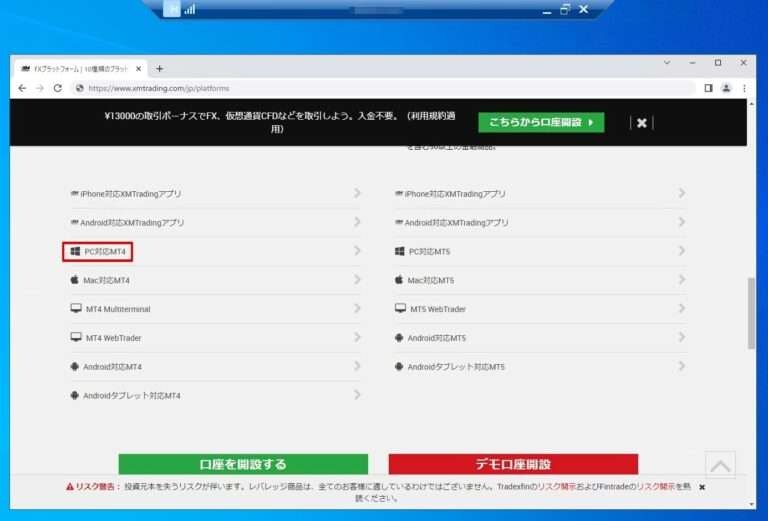Viewport: 768px width, 521px height.
Task: Reload the page
Action: tap(58, 88)
